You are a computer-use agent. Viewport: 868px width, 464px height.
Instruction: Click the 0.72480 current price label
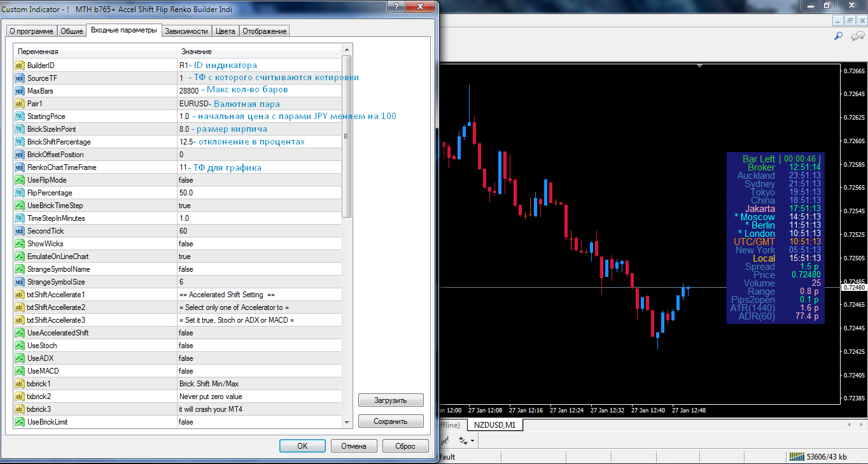853,287
